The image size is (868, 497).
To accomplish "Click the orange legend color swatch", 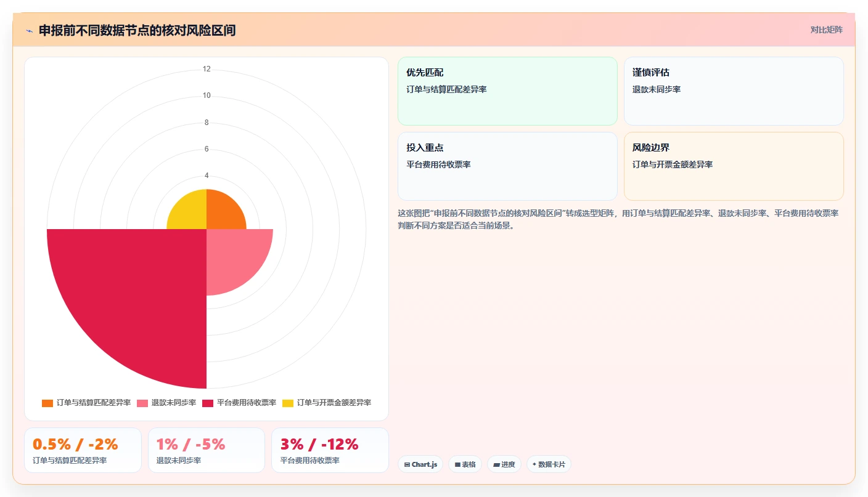I will pyautogui.click(x=47, y=403).
